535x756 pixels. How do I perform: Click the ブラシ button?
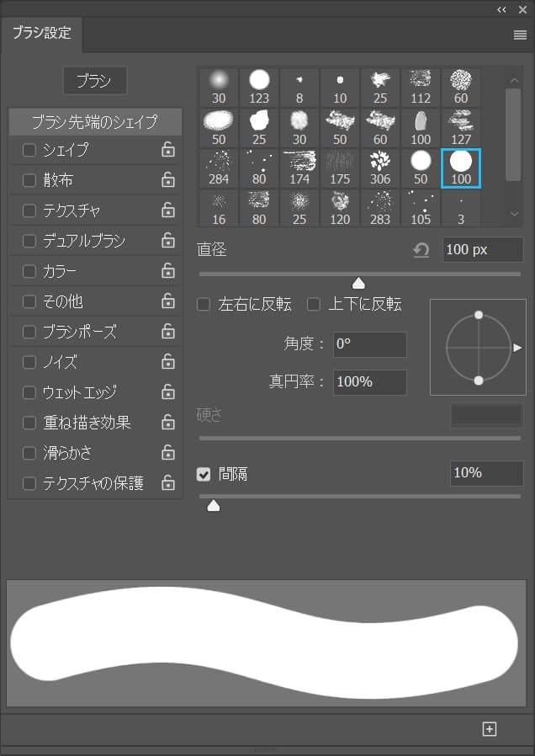(x=95, y=81)
